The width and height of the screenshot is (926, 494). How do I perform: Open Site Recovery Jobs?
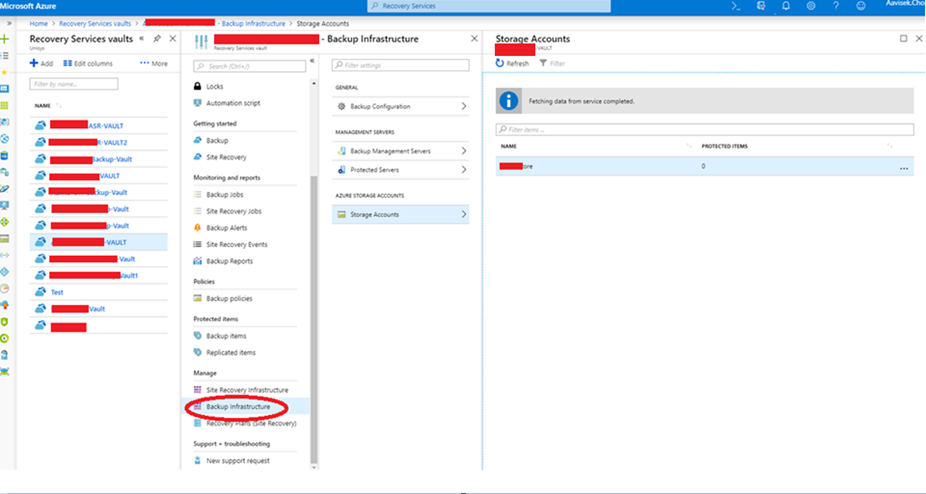(x=234, y=211)
